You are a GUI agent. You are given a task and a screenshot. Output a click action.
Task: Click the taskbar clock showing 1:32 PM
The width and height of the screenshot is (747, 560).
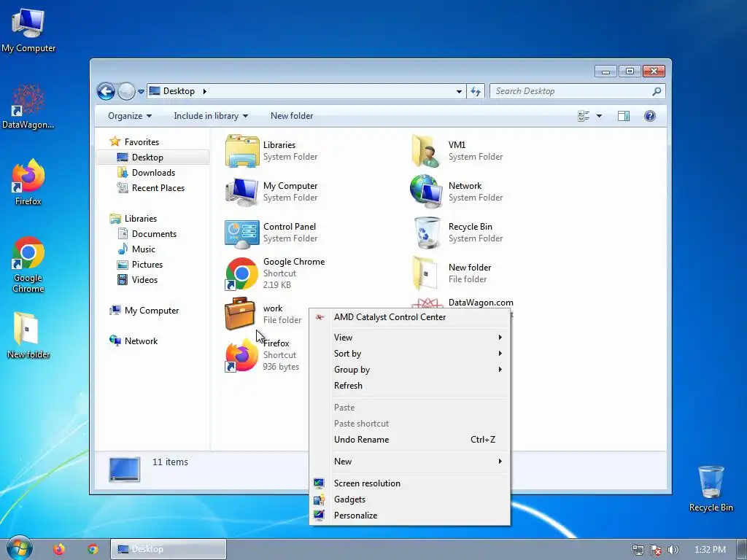point(710,550)
